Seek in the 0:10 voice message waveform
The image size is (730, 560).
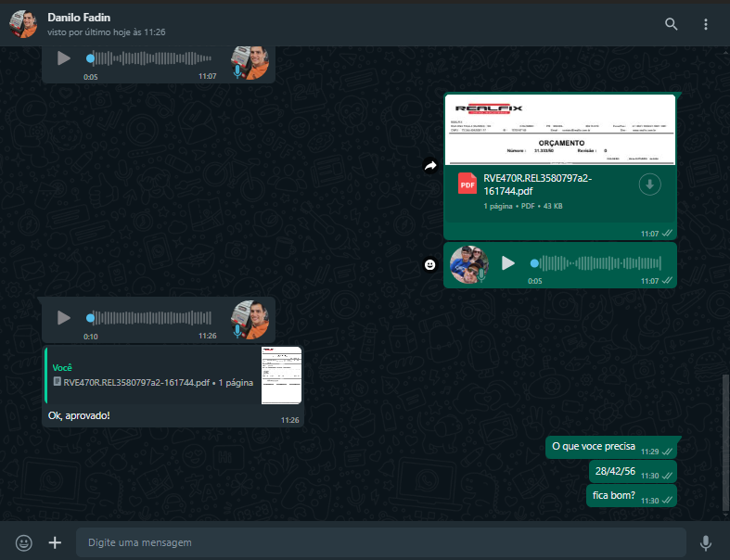point(148,318)
